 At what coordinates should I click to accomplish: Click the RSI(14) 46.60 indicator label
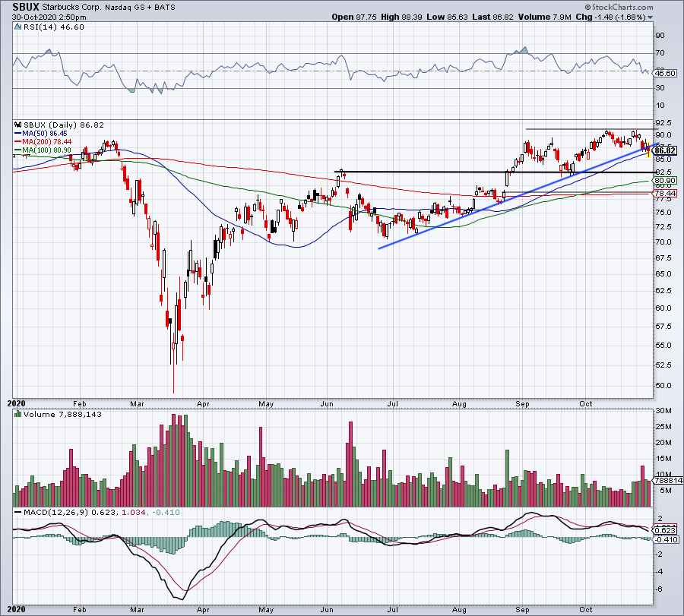click(x=54, y=27)
